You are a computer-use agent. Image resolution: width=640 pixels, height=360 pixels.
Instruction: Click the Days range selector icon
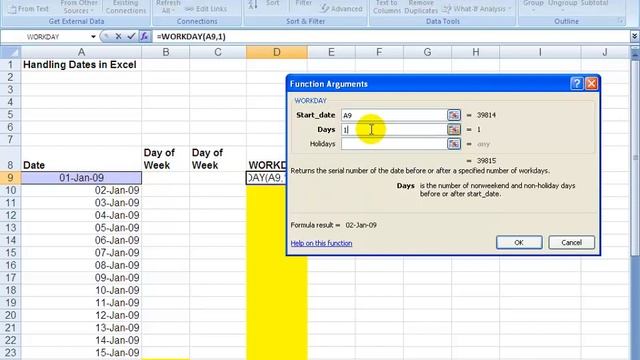(454, 129)
